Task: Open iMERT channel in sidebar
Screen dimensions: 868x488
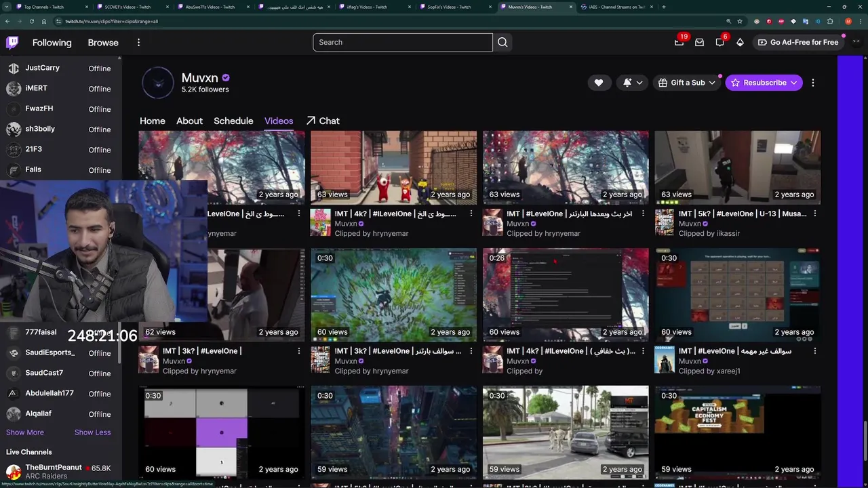Action: (x=60, y=89)
